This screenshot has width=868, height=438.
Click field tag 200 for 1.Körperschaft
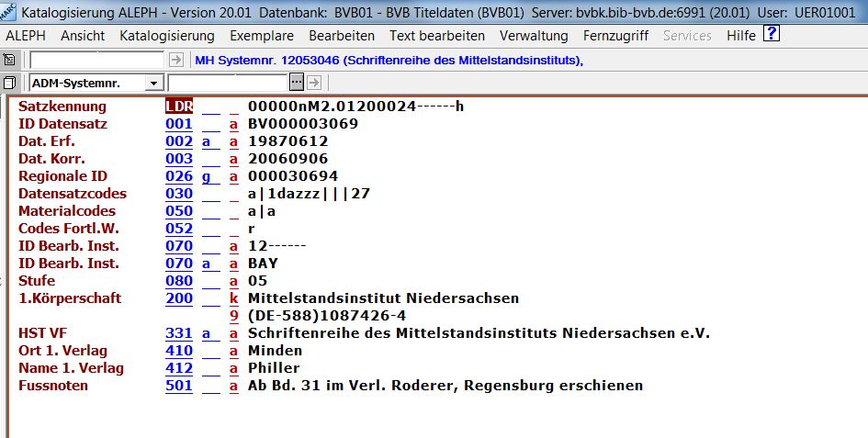tap(178, 298)
